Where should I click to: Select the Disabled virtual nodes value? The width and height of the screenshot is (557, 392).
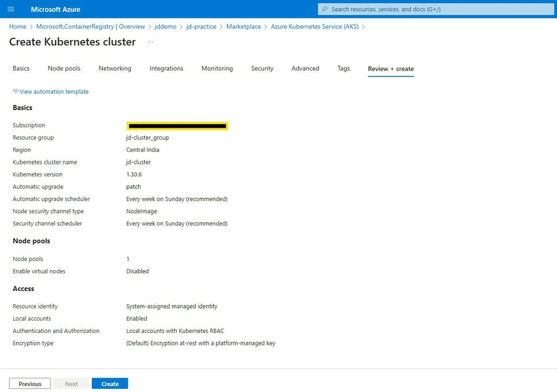138,271
